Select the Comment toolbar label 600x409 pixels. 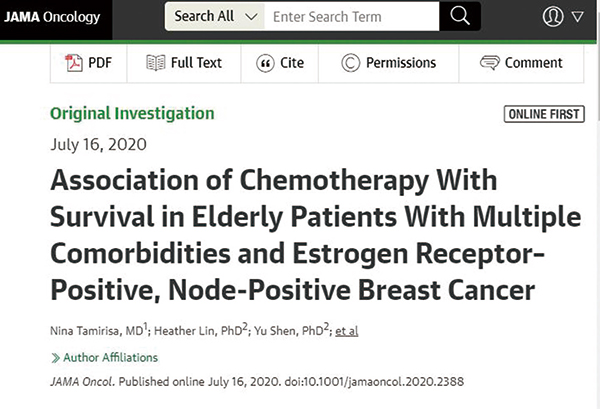533,63
